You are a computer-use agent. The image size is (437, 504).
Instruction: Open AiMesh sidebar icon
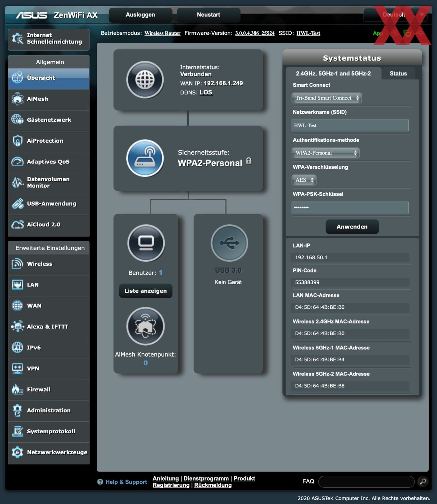(x=17, y=99)
